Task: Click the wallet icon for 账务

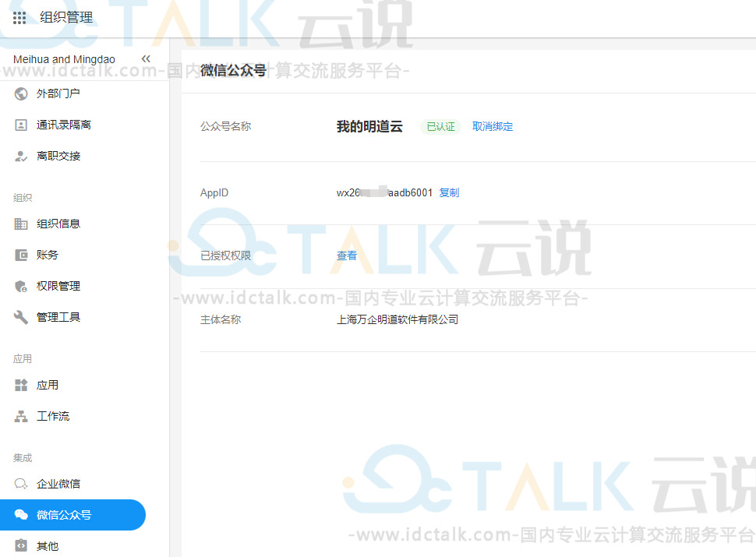Action: (x=21, y=255)
